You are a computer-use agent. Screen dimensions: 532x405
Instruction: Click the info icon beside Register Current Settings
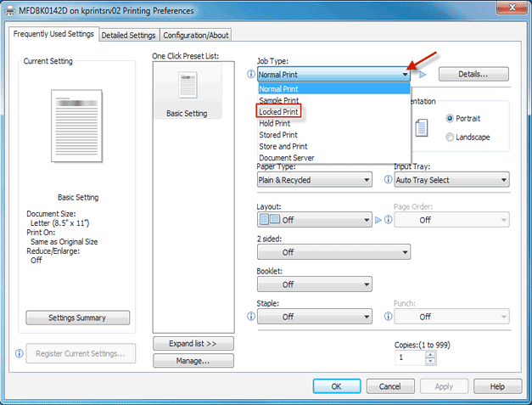coord(19,353)
